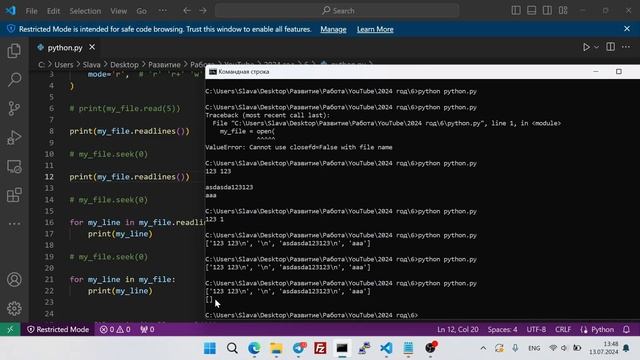Open the File menu

[x=31, y=11]
